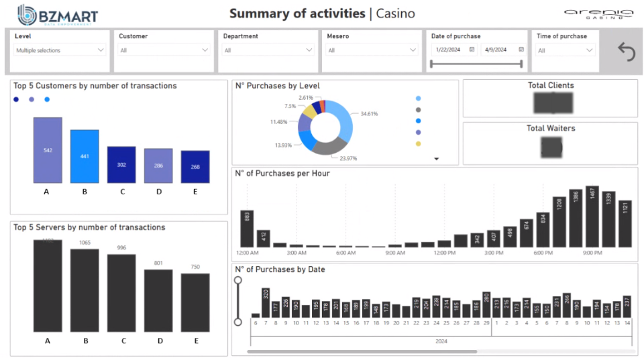644x362 pixels.
Task: Click yellow legend dot in Purchases by Level
Action: [418, 144]
